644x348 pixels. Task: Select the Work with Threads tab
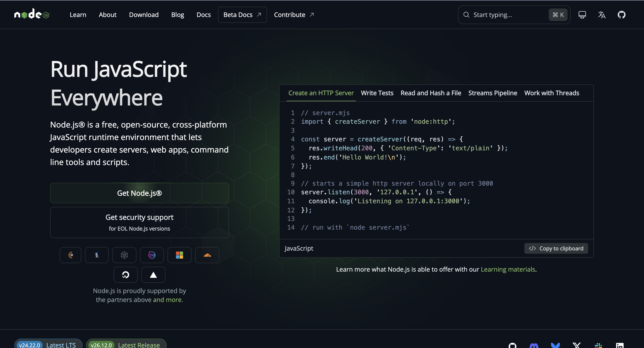pyautogui.click(x=551, y=93)
